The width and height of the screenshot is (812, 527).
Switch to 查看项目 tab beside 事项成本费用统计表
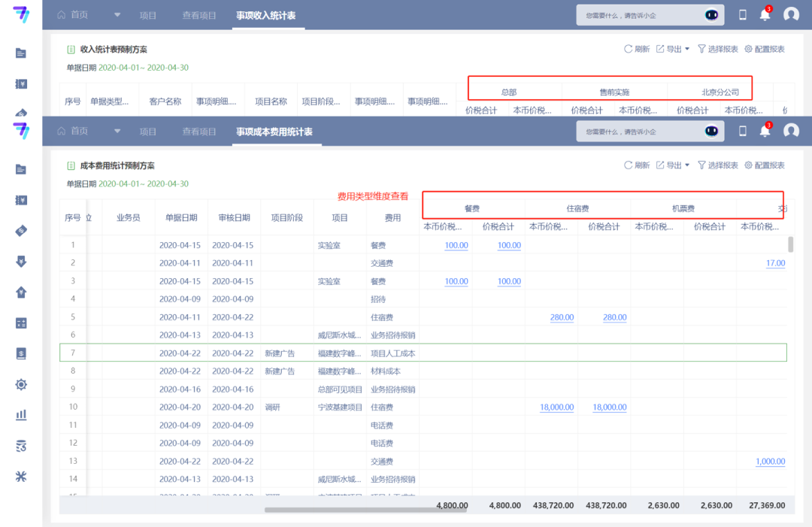click(x=199, y=132)
